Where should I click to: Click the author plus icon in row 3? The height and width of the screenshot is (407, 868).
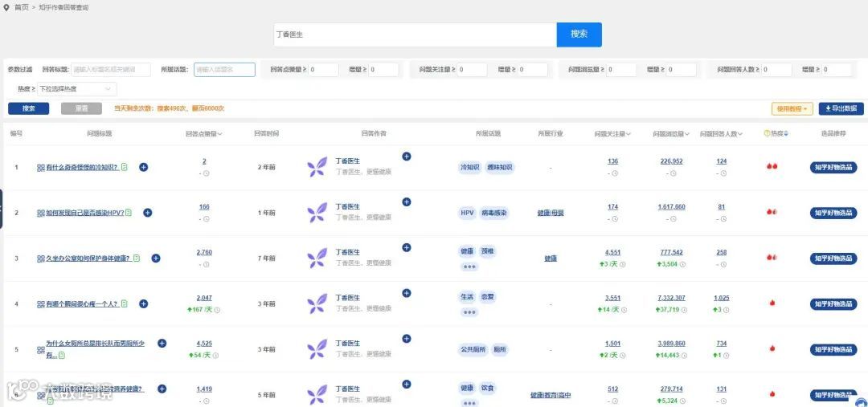407,248
